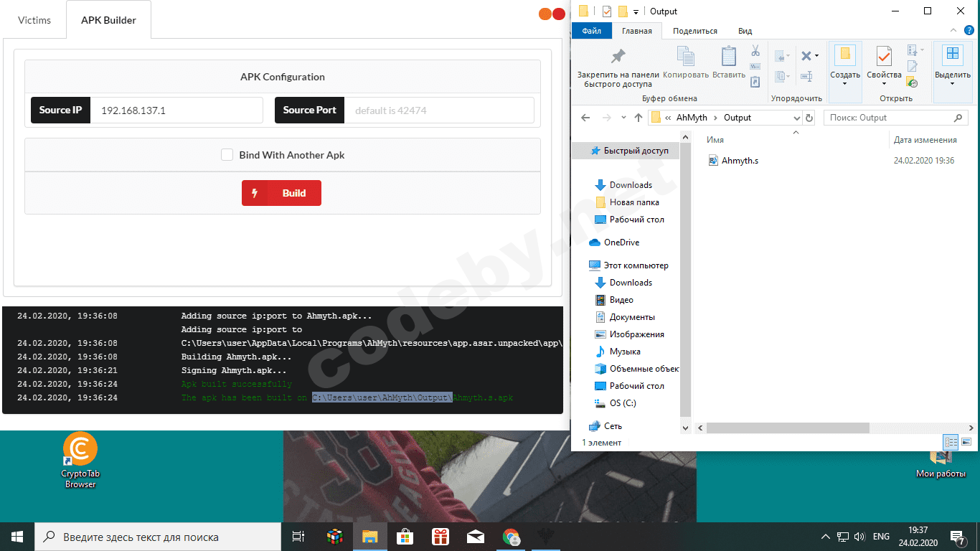The image size is (980, 551).
Task: Open the Rubik's cube taskbar app
Action: 335,537
